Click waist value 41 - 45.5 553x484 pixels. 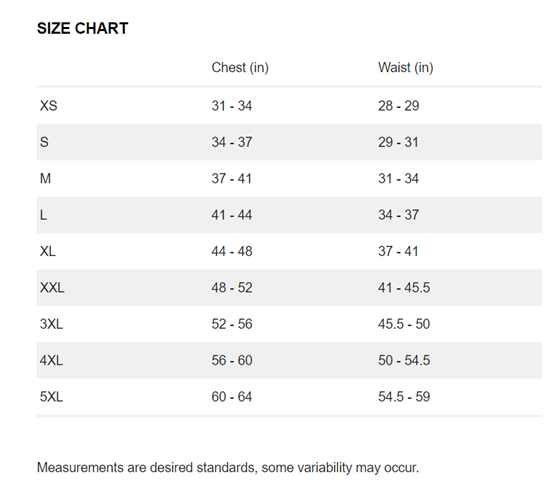(404, 288)
